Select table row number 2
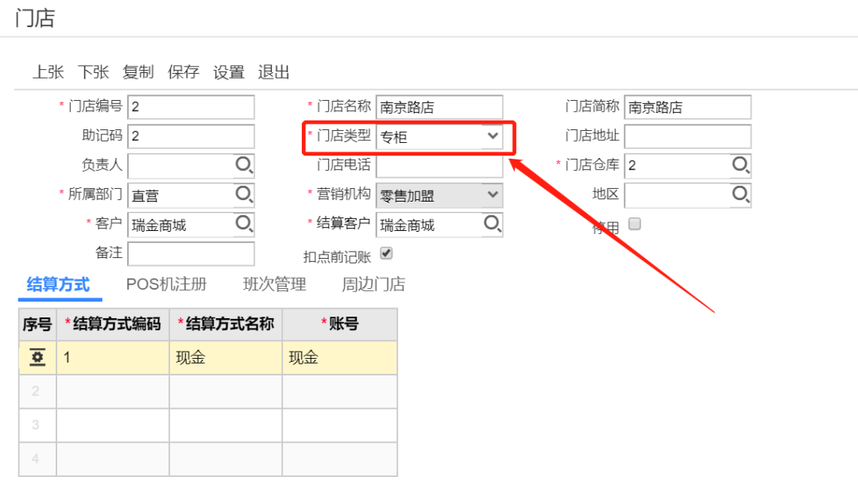 coord(208,391)
